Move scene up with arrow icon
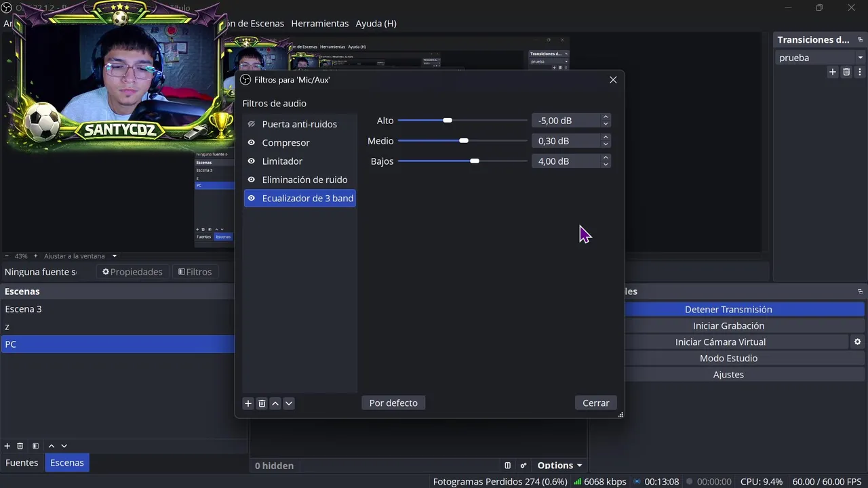Viewport: 868px width, 488px height. (x=51, y=446)
